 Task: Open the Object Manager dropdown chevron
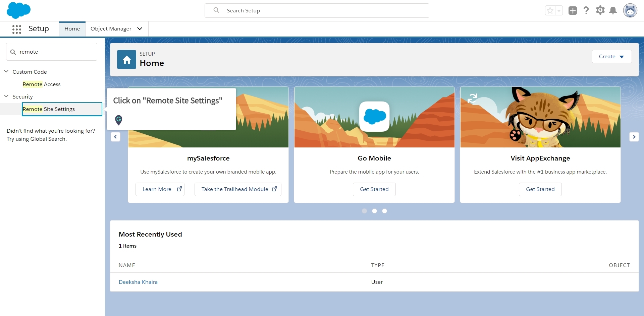click(140, 29)
